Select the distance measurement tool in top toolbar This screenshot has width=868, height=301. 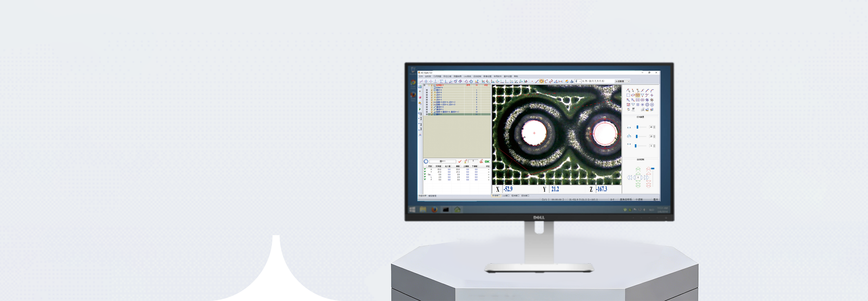(x=560, y=81)
